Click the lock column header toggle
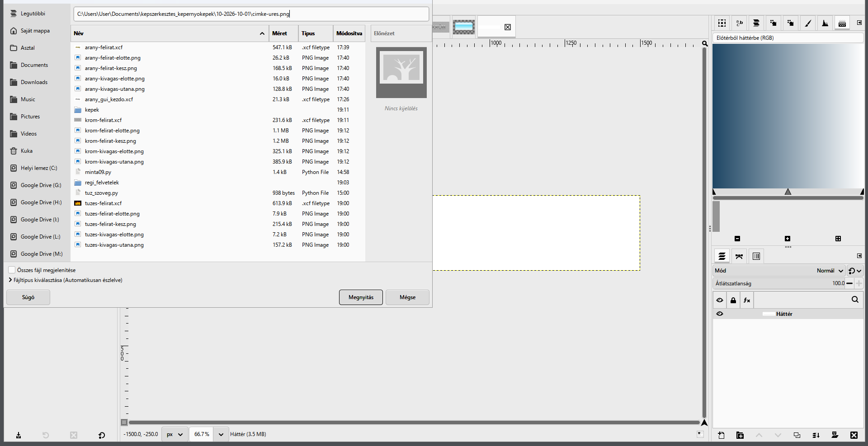The width and height of the screenshot is (868, 446). pyautogui.click(x=733, y=300)
